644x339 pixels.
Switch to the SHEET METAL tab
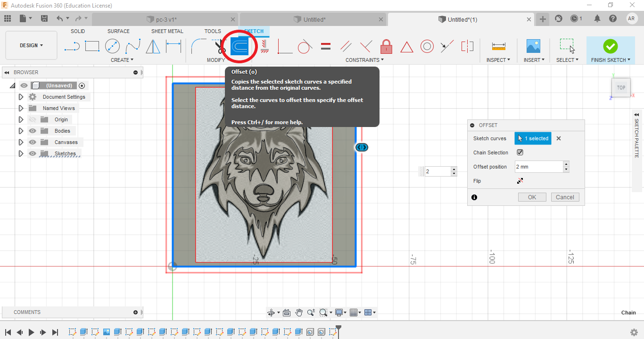coord(167,31)
